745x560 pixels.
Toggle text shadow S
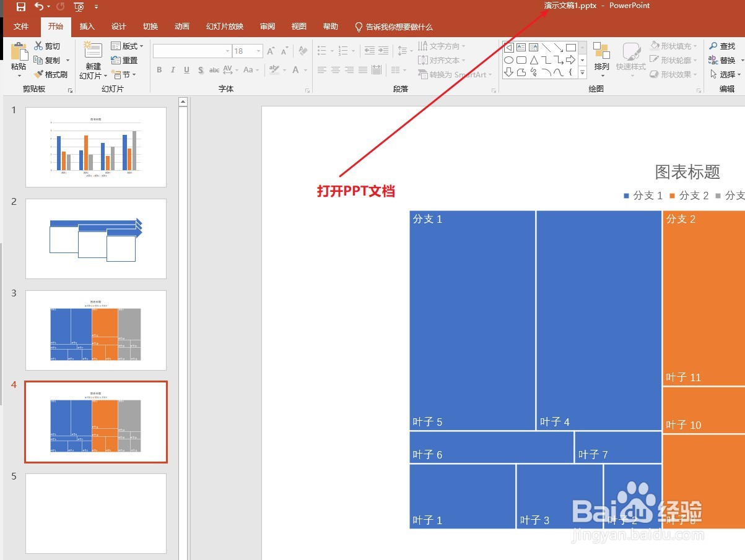pyautogui.click(x=201, y=70)
